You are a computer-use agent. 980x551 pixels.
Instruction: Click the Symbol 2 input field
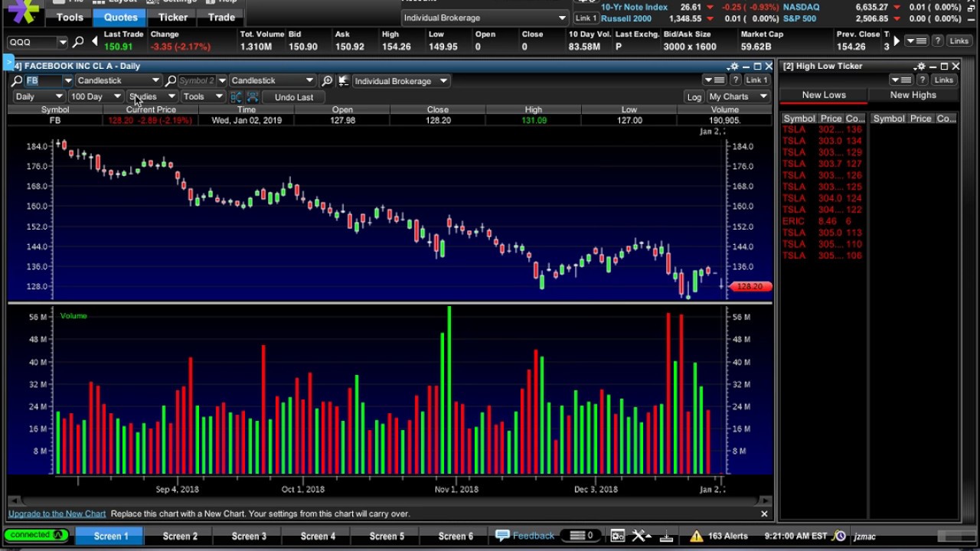(198, 80)
